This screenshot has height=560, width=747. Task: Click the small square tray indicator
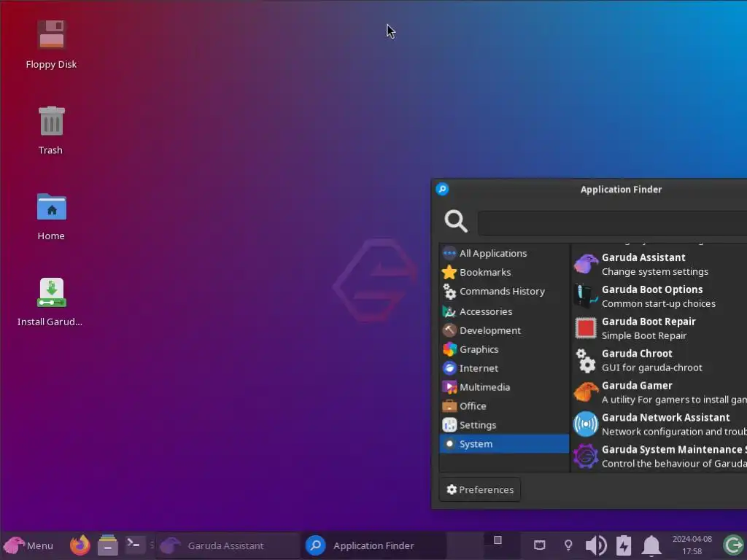498,540
